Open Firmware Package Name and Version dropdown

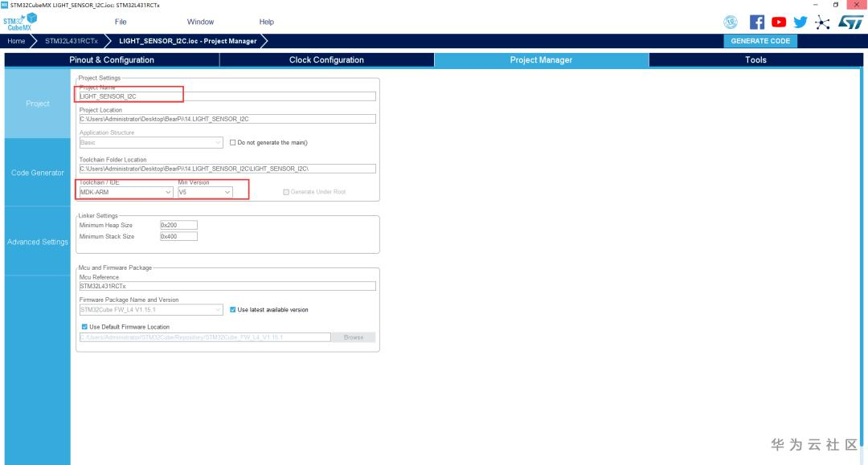click(151, 310)
